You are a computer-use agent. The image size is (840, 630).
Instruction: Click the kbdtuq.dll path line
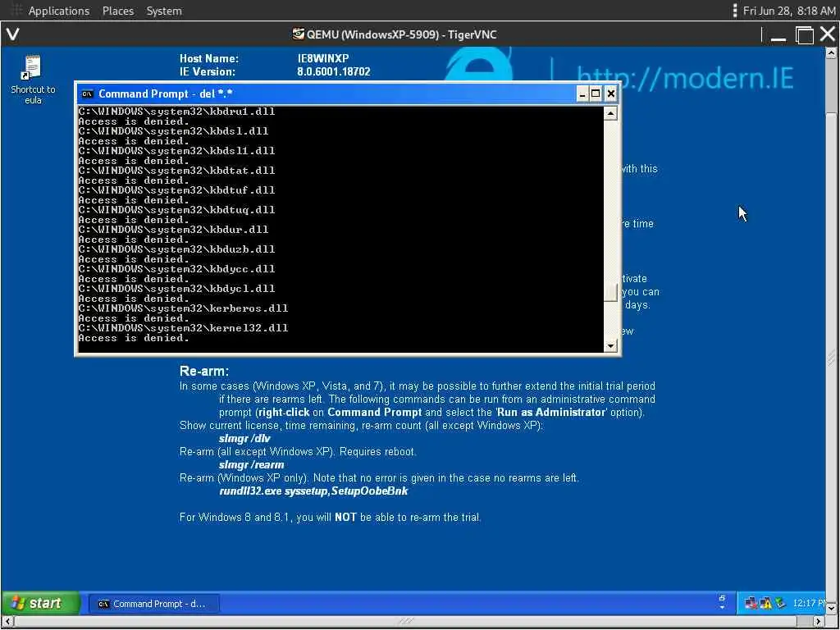click(x=177, y=210)
